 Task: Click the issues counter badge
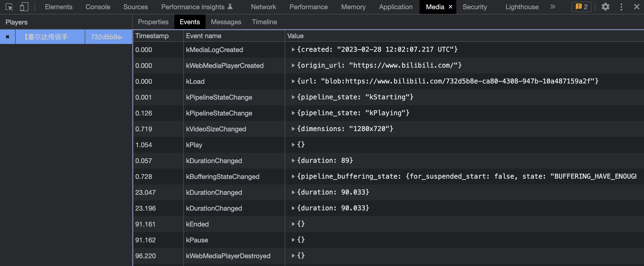tap(581, 7)
